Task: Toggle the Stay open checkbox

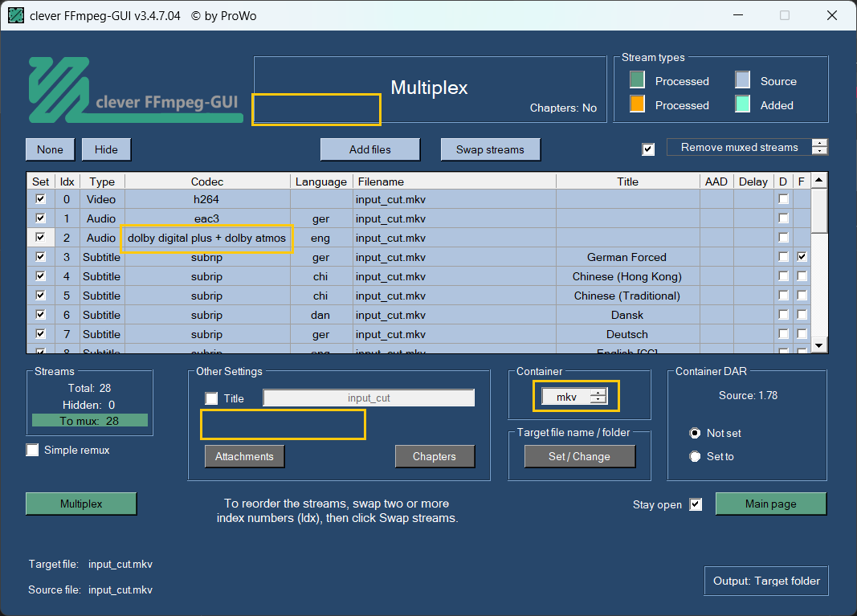Action: (696, 504)
